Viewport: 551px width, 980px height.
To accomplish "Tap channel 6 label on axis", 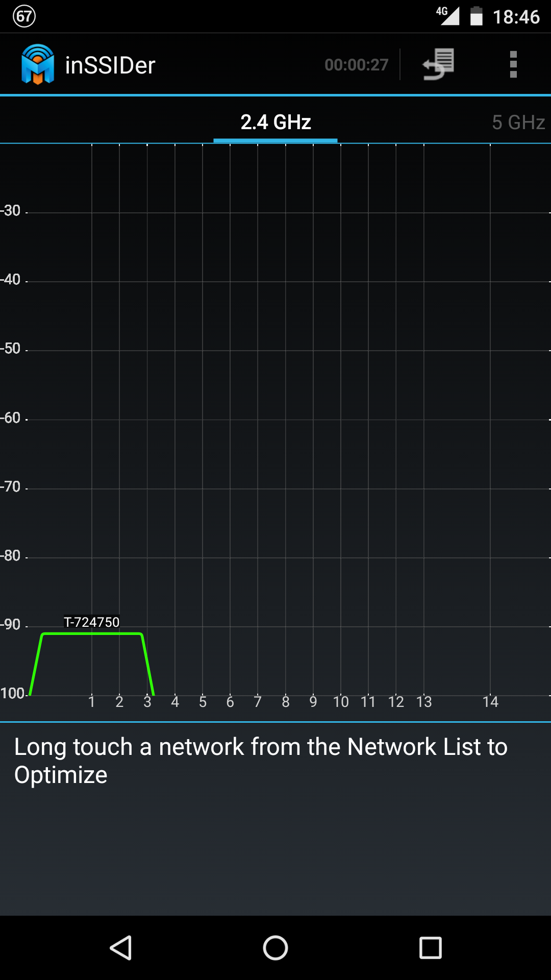I will click(230, 702).
